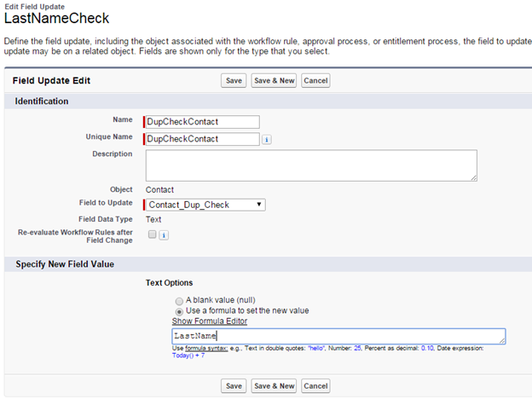This screenshot has height=405, width=532.
Task: Click the 'Text' field data type value
Action: [153, 219]
